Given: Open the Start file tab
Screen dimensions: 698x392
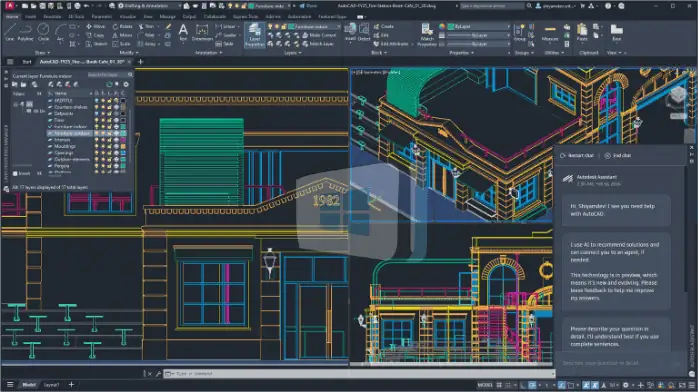Looking at the screenshot, I should [x=27, y=62].
